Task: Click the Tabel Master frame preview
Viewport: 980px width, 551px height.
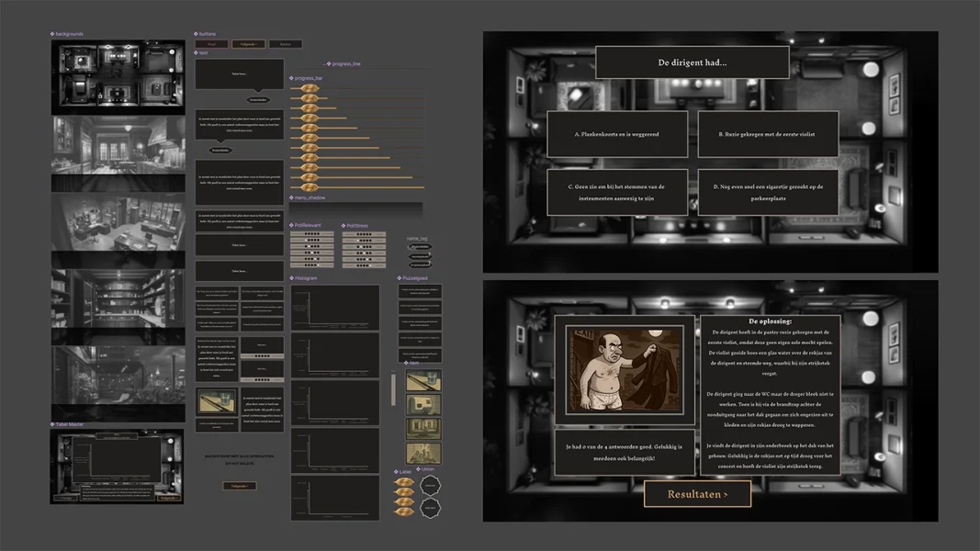Action: click(x=118, y=467)
